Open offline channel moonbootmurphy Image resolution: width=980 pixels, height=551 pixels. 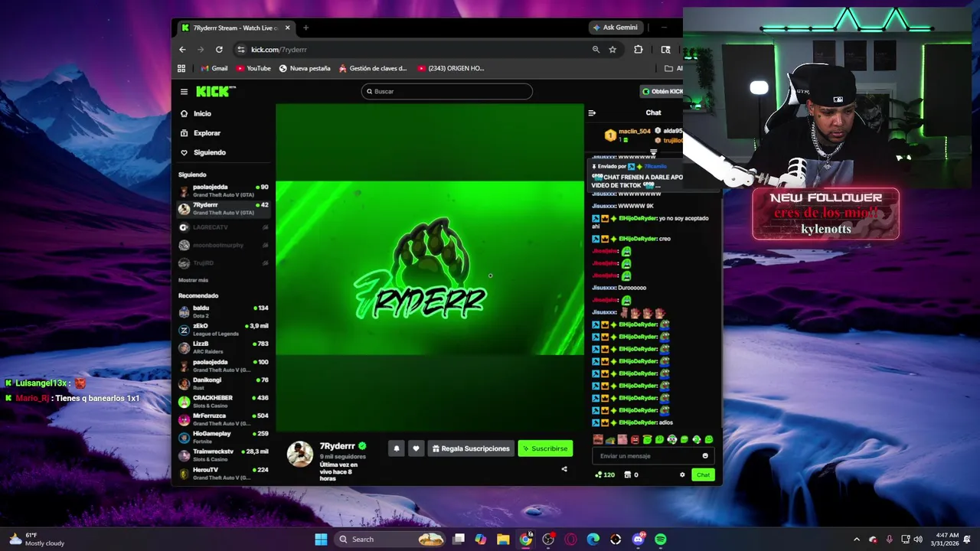(x=224, y=245)
